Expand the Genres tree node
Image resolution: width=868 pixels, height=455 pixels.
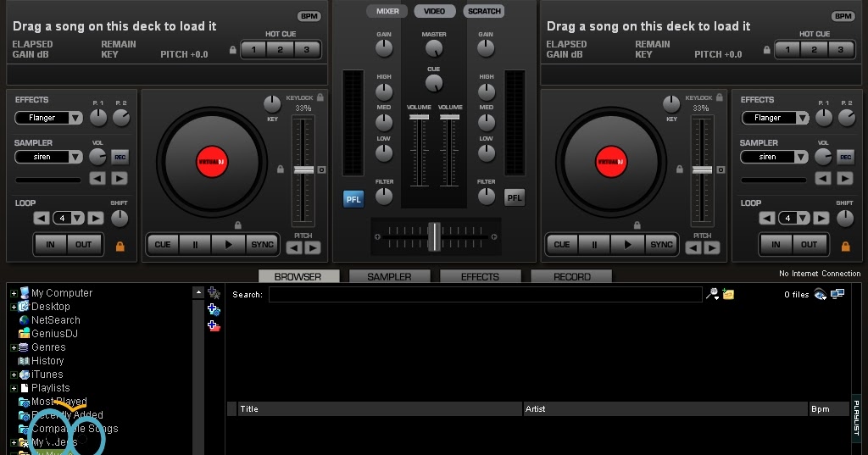(14, 347)
